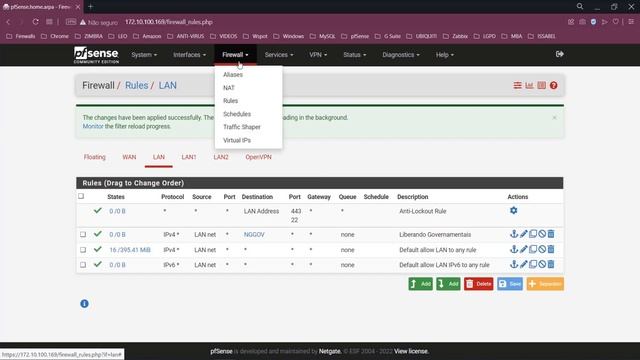The image size is (640, 360).
Task: Reload the page with browser refresh icon
Action: 36,22
